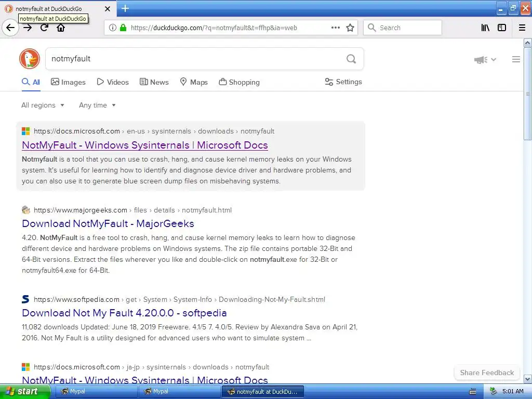Open a new tab with plus button
Viewport: 532px width, 399px height.
pyautogui.click(x=125, y=8)
